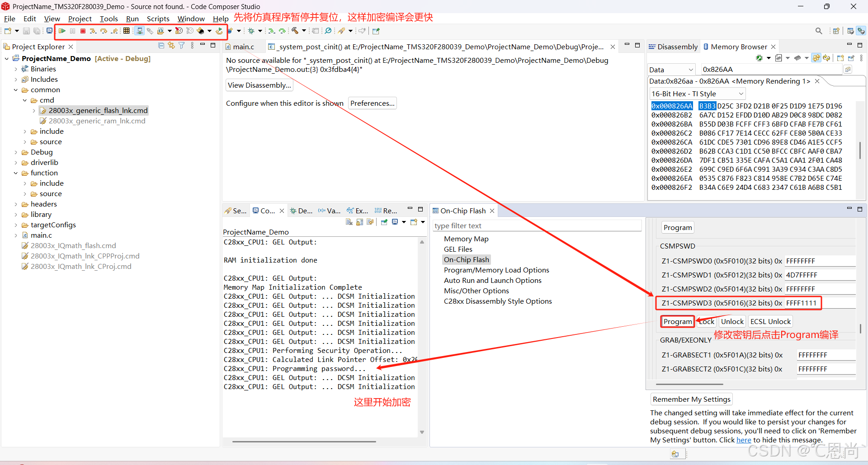Click the memory address field 0x826AA
This screenshot has width=868, height=465.
pos(772,70)
